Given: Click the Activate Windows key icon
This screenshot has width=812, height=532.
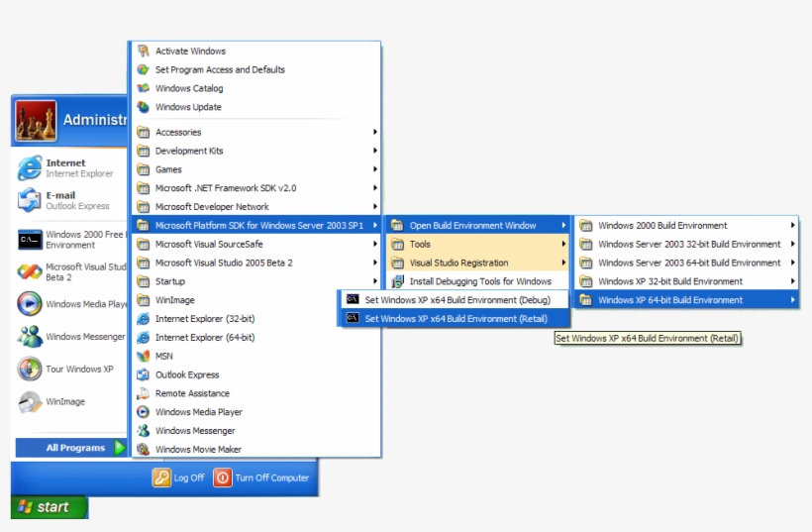Looking at the screenshot, I should point(144,51).
